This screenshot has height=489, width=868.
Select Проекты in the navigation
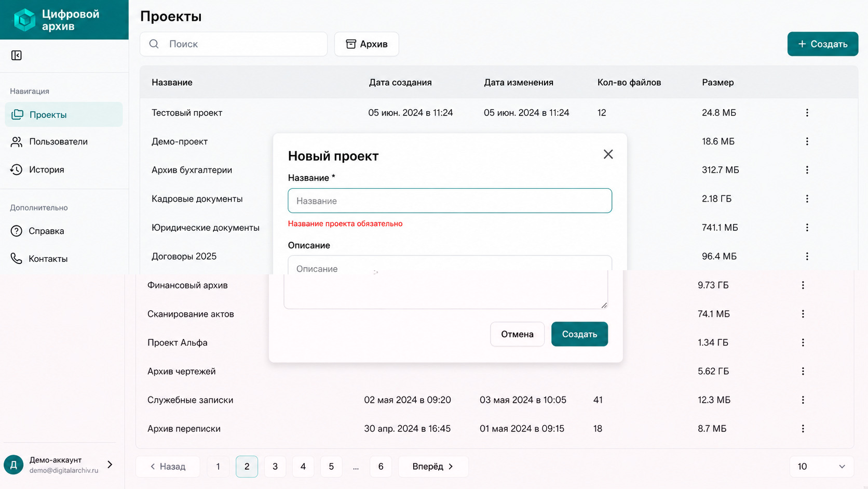coord(64,114)
